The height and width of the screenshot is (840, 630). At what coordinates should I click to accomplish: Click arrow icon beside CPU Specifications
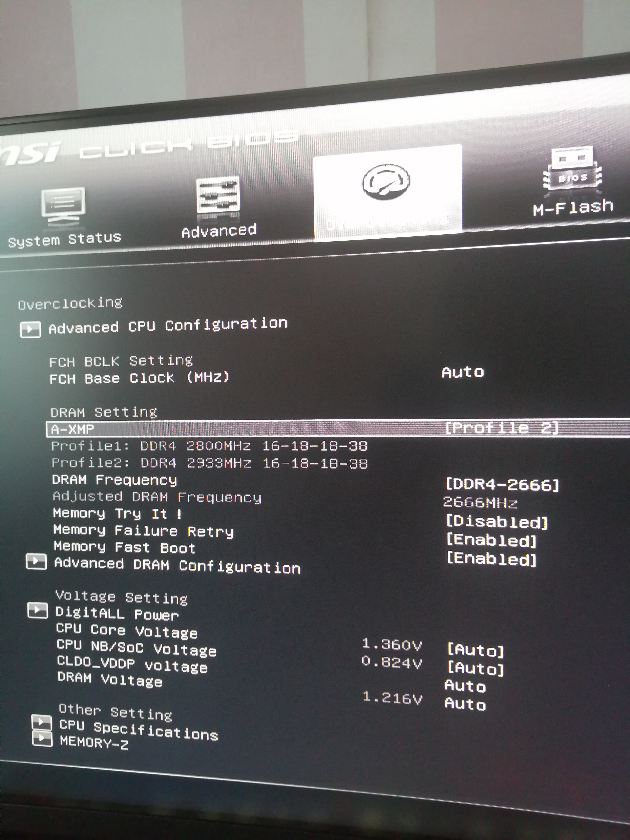point(41,722)
